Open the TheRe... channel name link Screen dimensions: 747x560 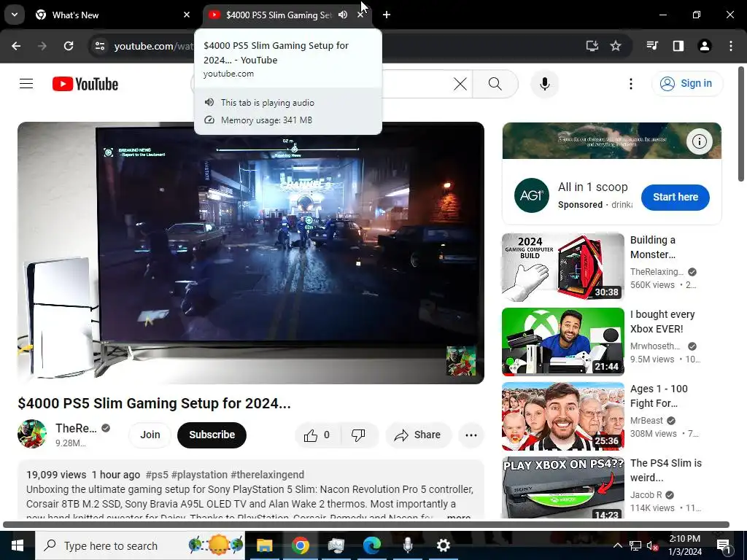pos(76,428)
